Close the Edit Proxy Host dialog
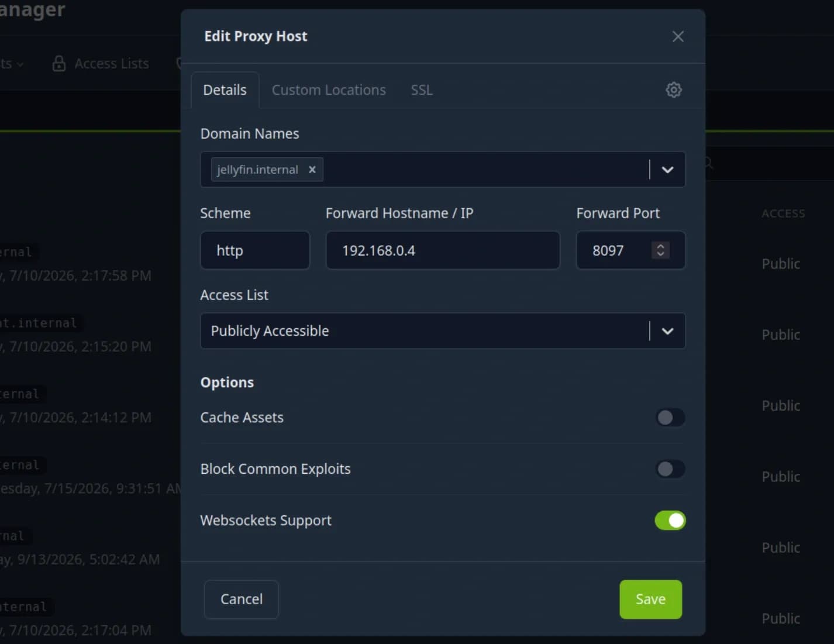Image resolution: width=834 pixels, height=644 pixels. point(678,36)
